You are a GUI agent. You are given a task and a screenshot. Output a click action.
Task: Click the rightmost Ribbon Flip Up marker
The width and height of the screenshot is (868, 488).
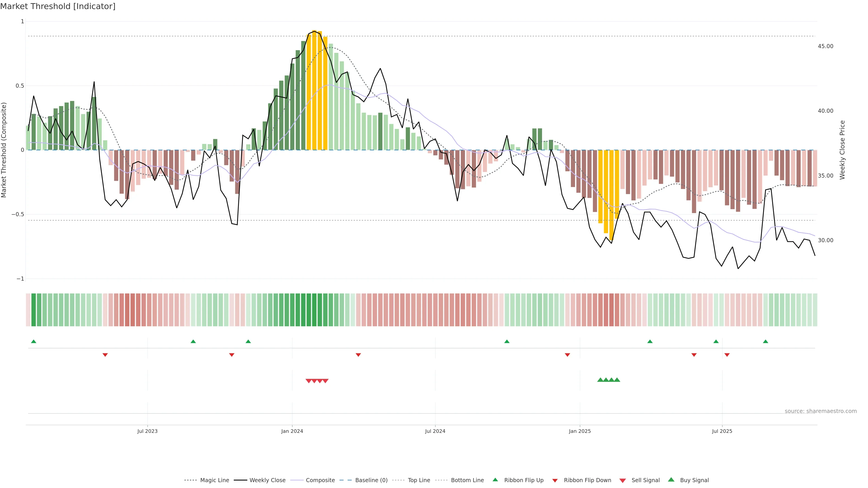click(x=765, y=342)
